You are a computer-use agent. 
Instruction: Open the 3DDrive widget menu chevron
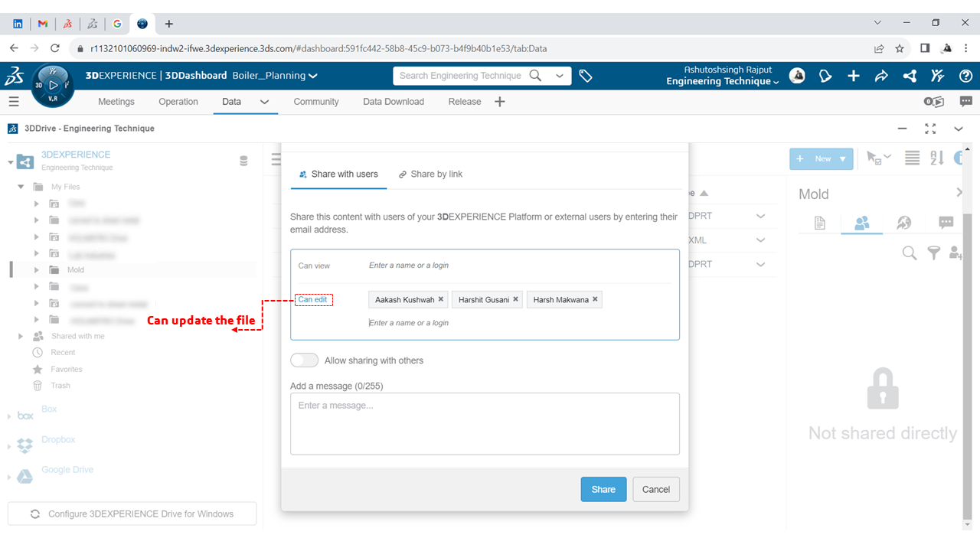click(x=958, y=129)
